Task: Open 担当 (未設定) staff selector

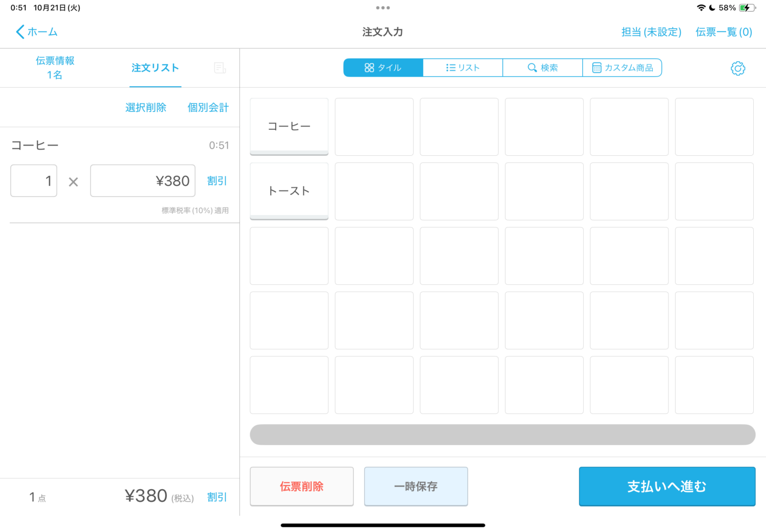Action: (x=651, y=32)
